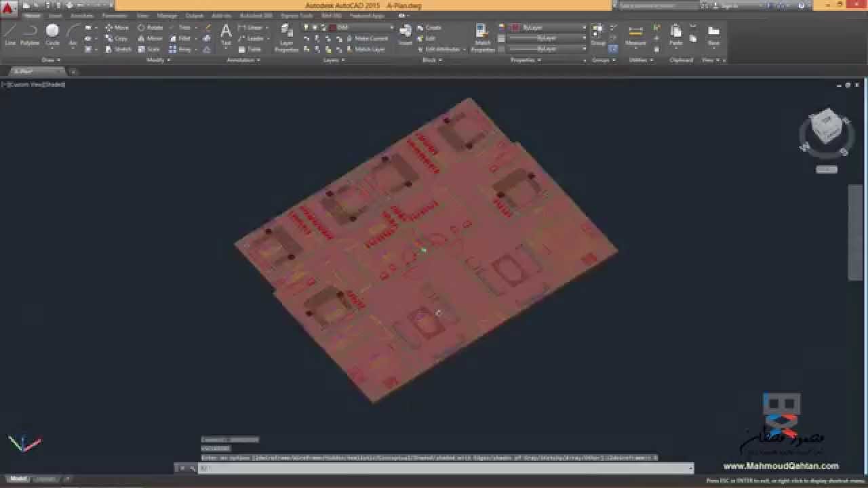The image size is (868, 488).
Task: Insert a Table
Action: [250, 49]
